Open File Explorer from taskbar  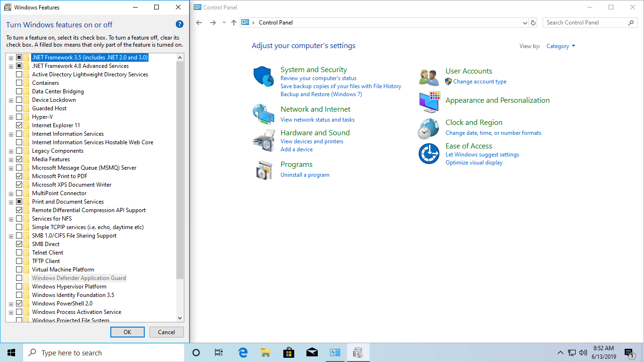point(265,353)
